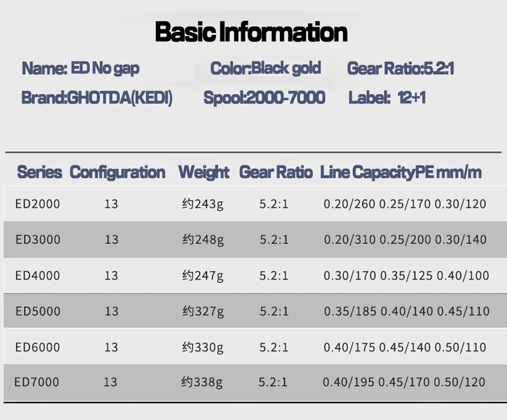This screenshot has height=420, width=507.
Task: Select the ED4000 series cell
Action: click(x=38, y=276)
